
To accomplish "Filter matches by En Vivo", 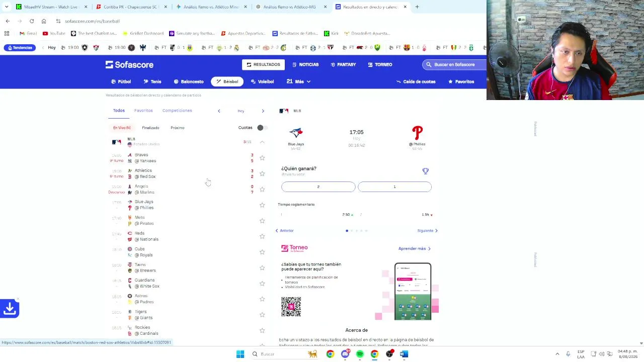I will [122, 128].
